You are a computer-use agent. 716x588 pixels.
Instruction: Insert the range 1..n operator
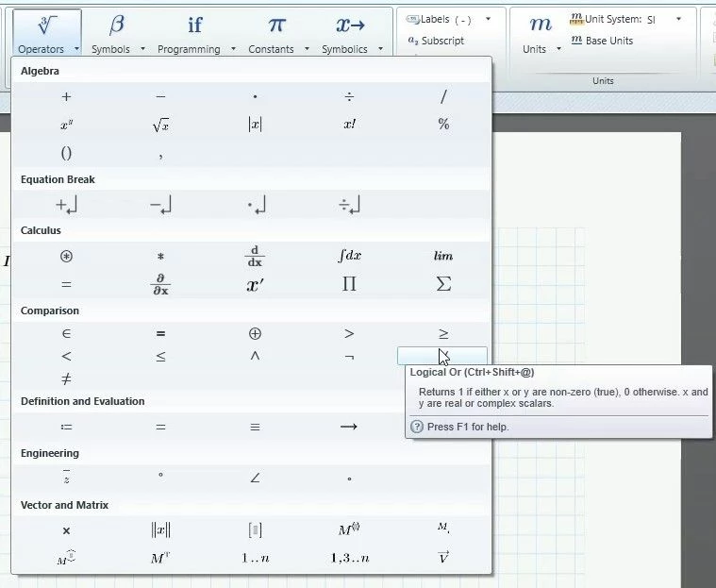255,559
